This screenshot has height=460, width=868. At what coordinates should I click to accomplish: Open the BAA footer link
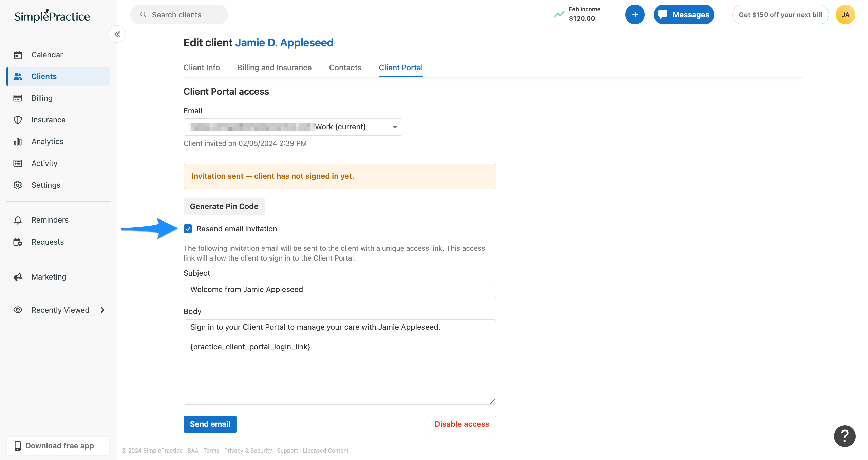[x=193, y=451]
